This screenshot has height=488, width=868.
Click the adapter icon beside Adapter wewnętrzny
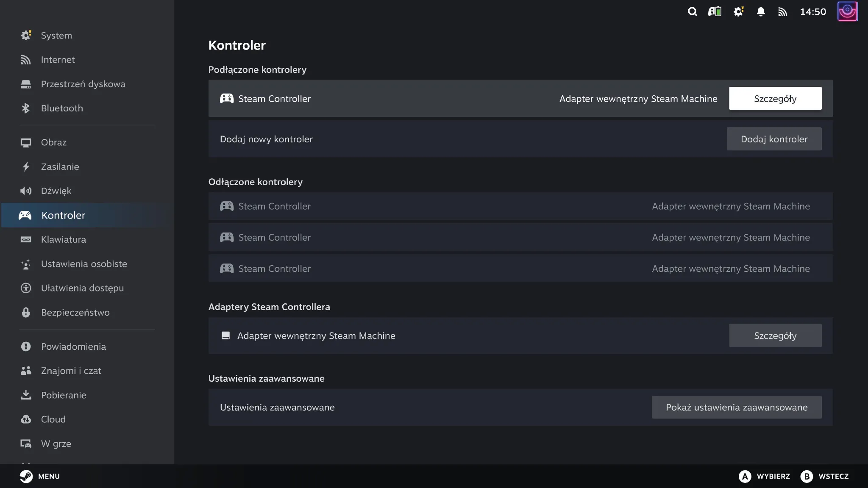tap(226, 335)
